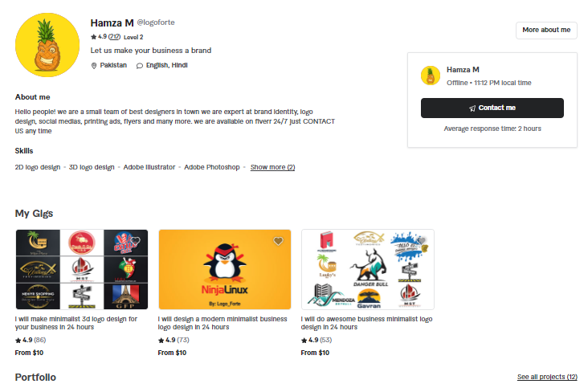The width and height of the screenshot is (588, 388).
Task: Click the Contact me button
Action: [x=492, y=108]
